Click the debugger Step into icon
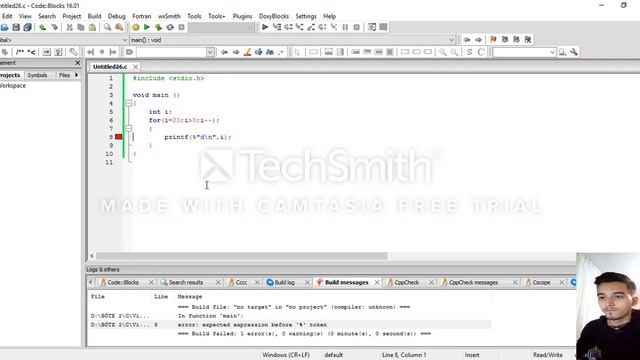640x360 pixels. pyautogui.click(x=300, y=27)
